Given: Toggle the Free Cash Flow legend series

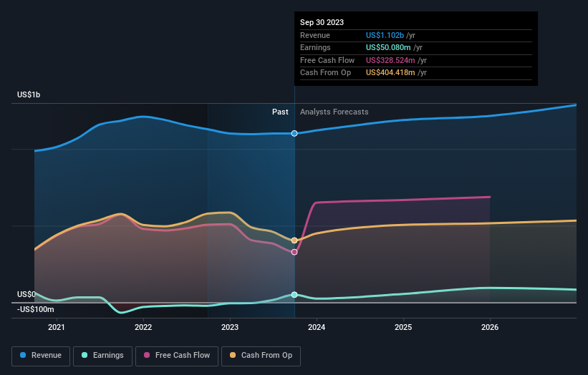Looking at the screenshot, I should point(177,356).
